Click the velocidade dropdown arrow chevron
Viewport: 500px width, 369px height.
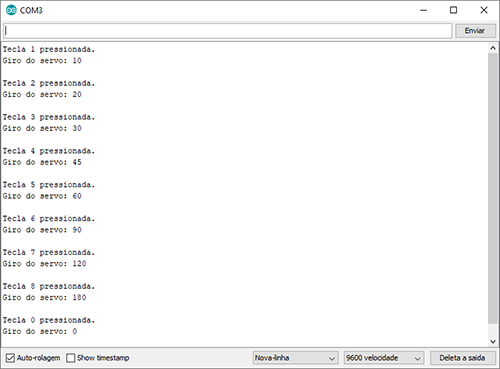(x=417, y=359)
